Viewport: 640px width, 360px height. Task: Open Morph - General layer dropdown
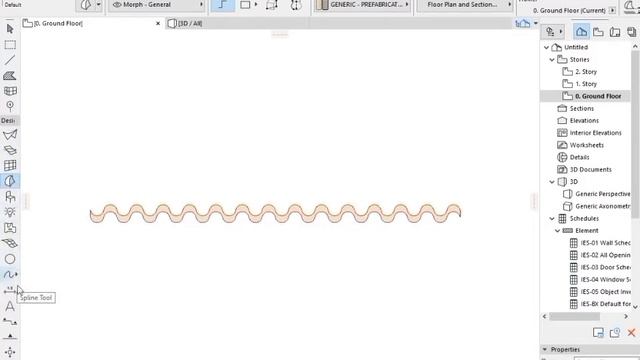pyautogui.click(x=158, y=5)
